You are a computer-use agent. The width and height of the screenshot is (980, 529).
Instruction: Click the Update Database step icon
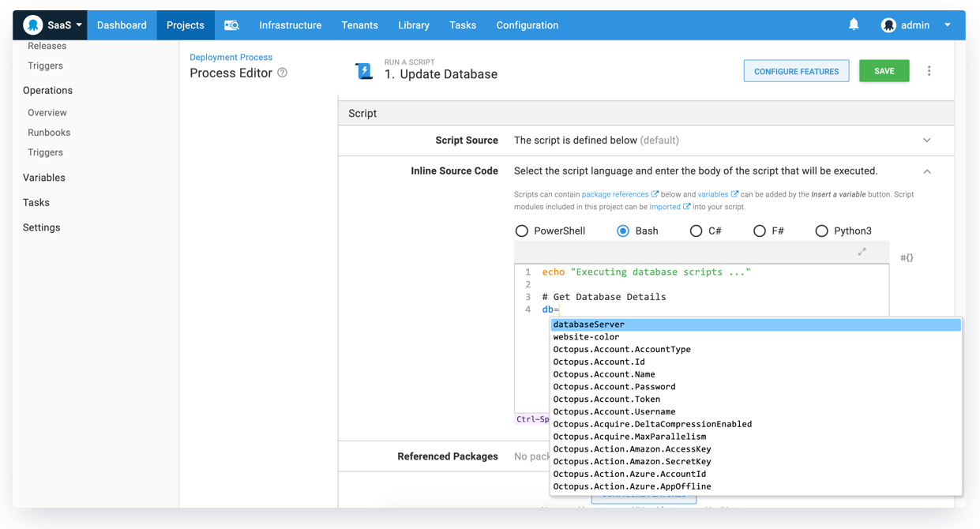coord(363,70)
